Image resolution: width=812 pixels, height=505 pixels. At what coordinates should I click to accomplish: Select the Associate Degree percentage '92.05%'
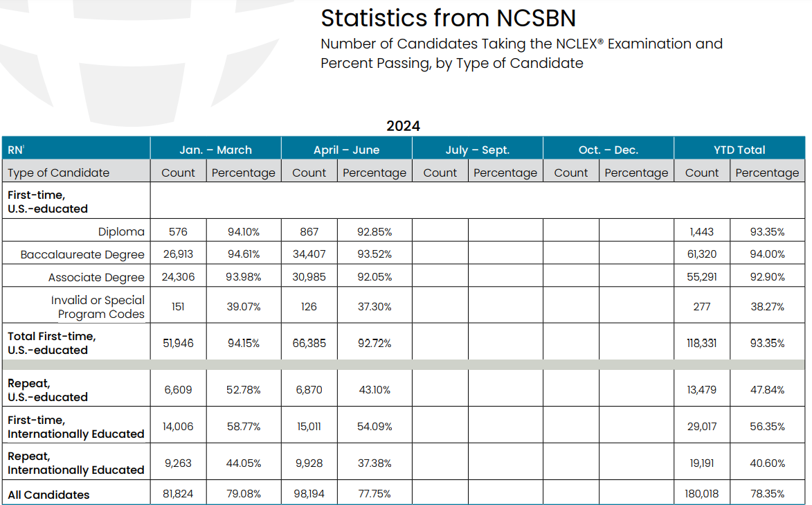(375, 277)
